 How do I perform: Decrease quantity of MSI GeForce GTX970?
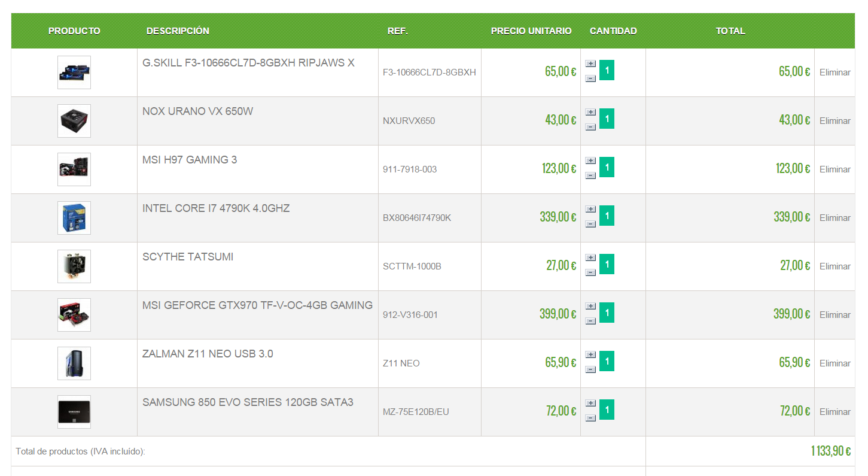click(x=590, y=321)
